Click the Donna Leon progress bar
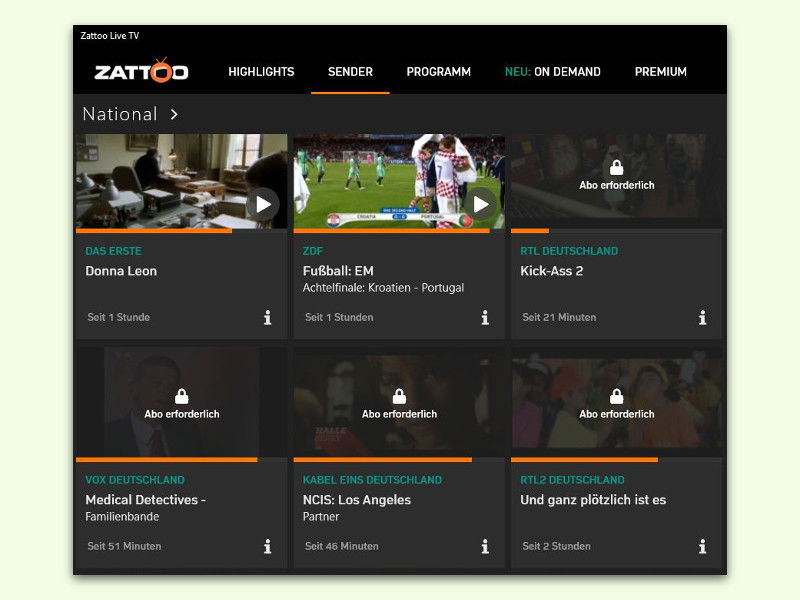Screen dimensions: 800x600 [182, 231]
